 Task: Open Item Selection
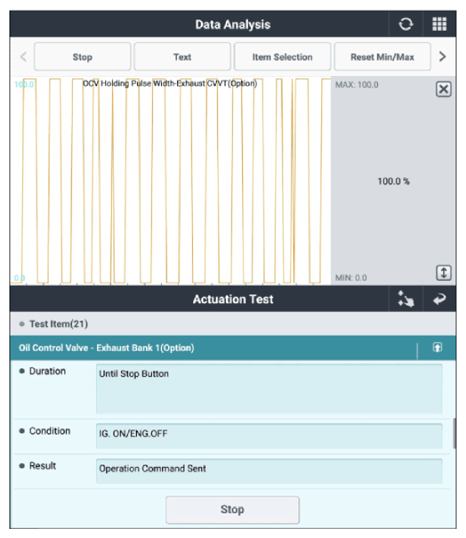point(282,57)
